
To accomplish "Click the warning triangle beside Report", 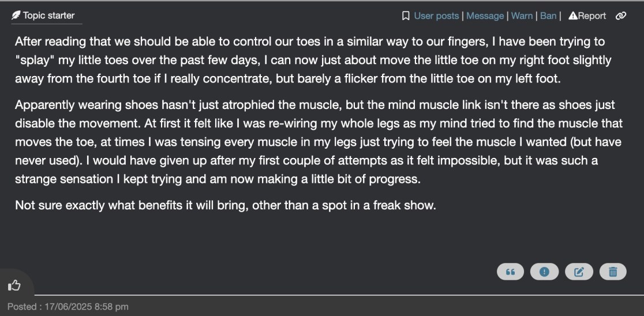I will pyautogui.click(x=573, y=16).
